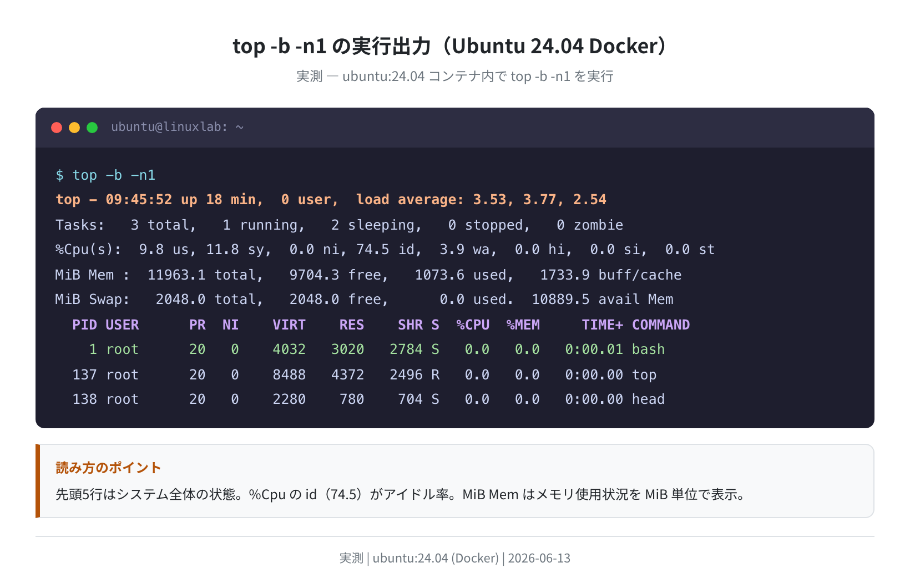This screenshot has height=588, width=910.
Task: Click the "bash" command in the process list
Action: tap(649, 349)
